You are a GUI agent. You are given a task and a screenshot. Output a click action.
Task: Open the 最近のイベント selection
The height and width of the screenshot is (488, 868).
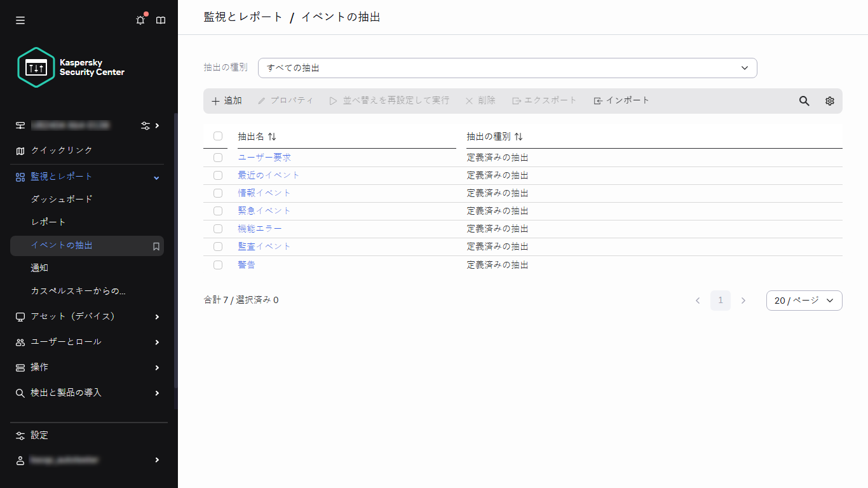click(x=269, y=175)
